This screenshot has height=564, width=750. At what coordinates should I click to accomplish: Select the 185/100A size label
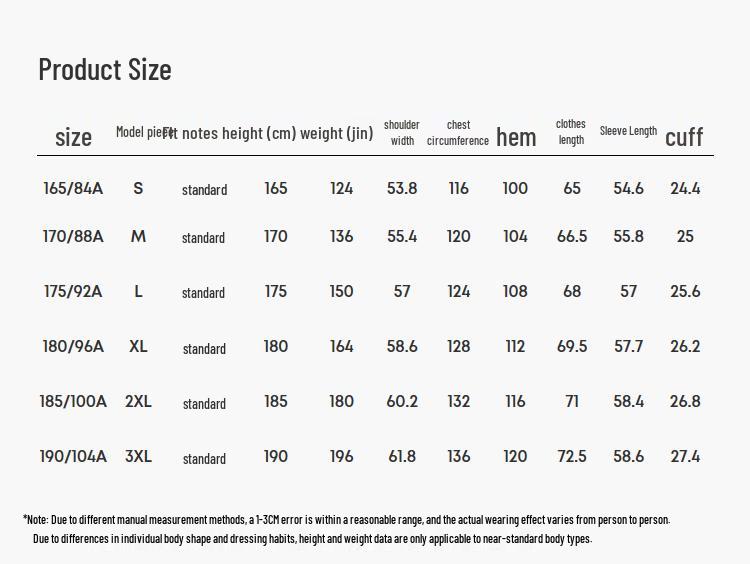73,401
